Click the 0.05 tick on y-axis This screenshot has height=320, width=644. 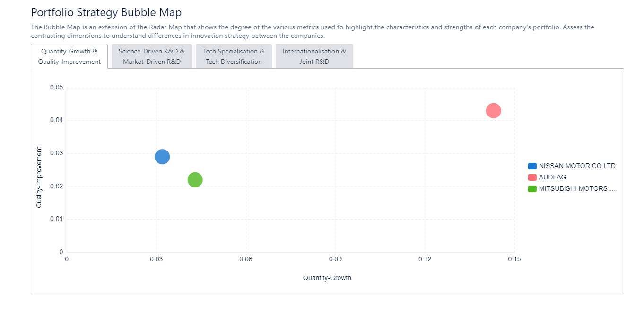point(56,88)
